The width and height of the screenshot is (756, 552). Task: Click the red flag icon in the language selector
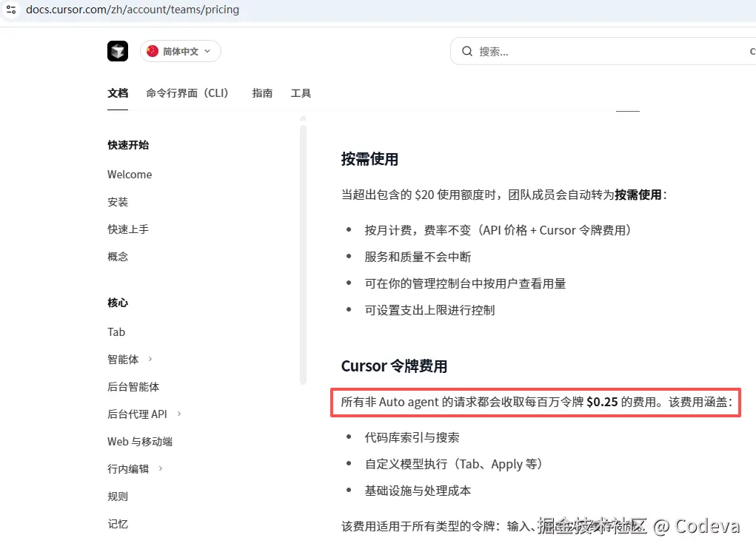point(153,51)
